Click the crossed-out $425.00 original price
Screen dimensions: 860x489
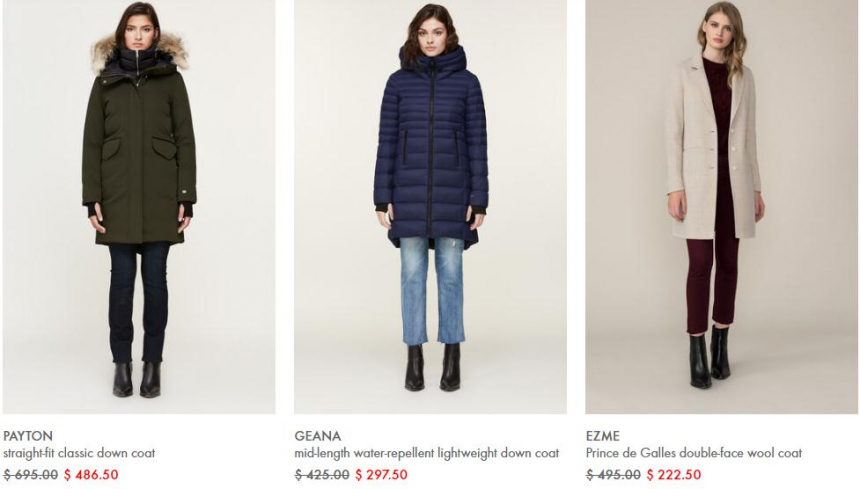point(322,474)
